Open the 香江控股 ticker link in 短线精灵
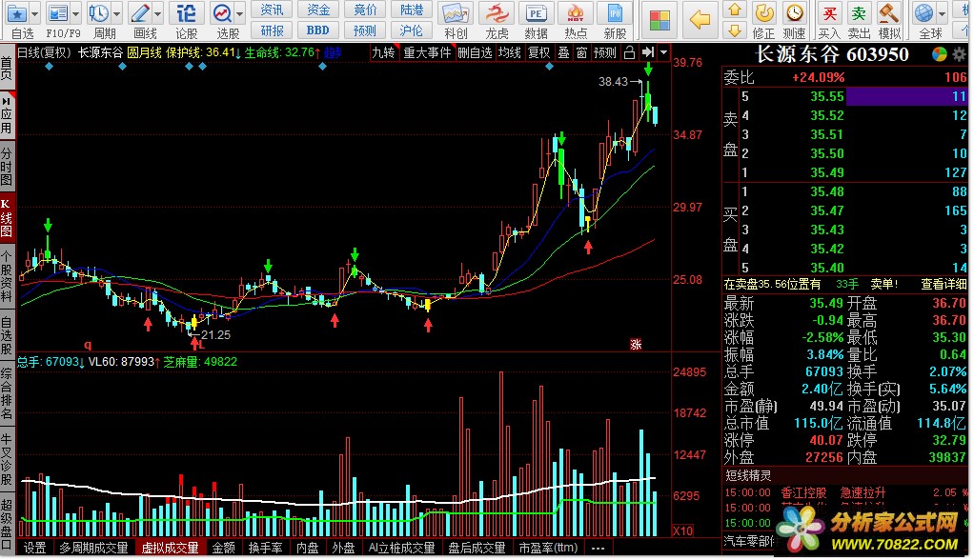This screenshot has width=974, height=560. (x=803, y=493)
